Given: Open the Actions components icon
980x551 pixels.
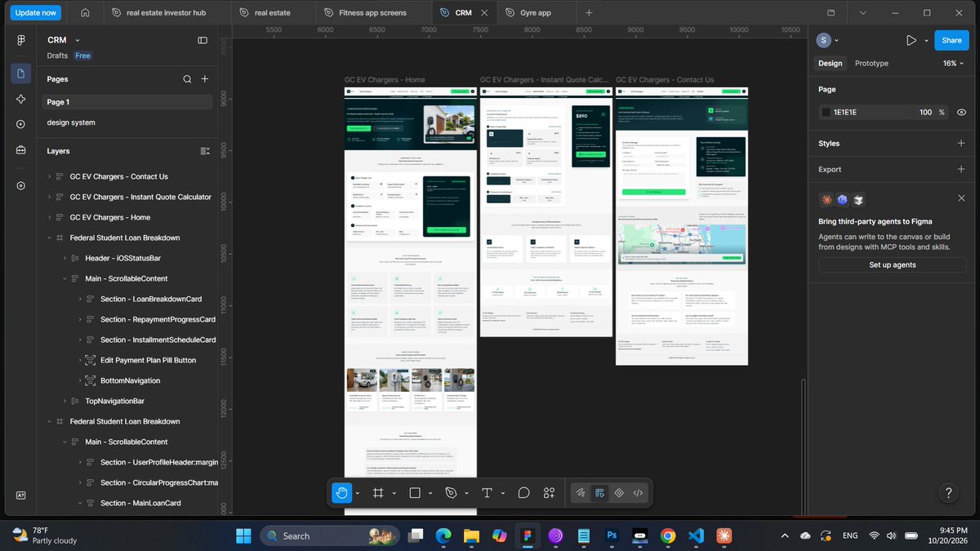Looking at the screenshot, I should (x=549, y=493).
